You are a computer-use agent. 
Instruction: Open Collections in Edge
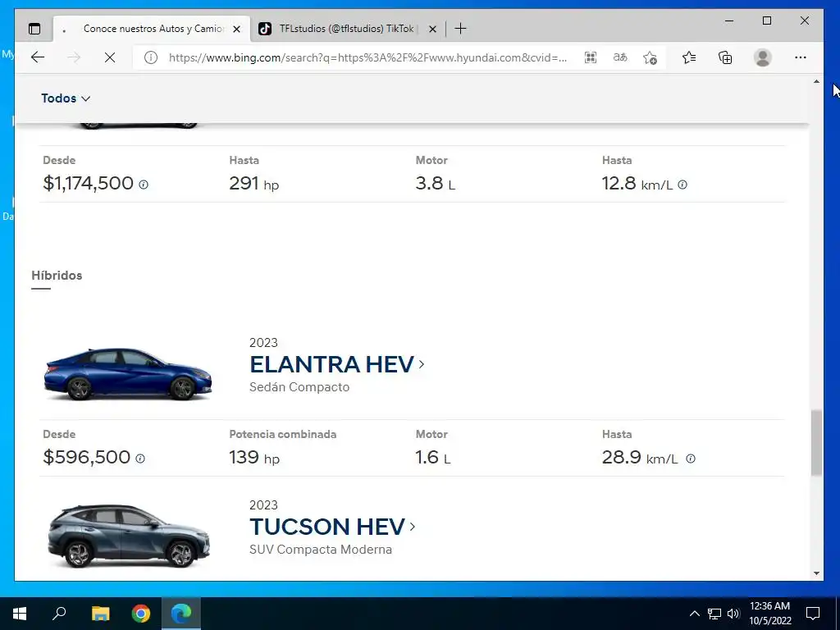[x=725, y=57]
